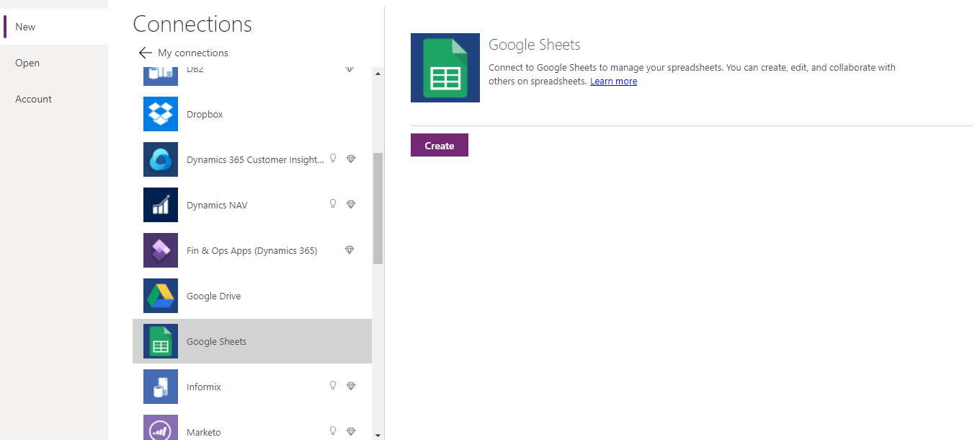This screenshot has width=980, height=440.
Task: Select the Marketo text label
Action: tap(204, 432)
